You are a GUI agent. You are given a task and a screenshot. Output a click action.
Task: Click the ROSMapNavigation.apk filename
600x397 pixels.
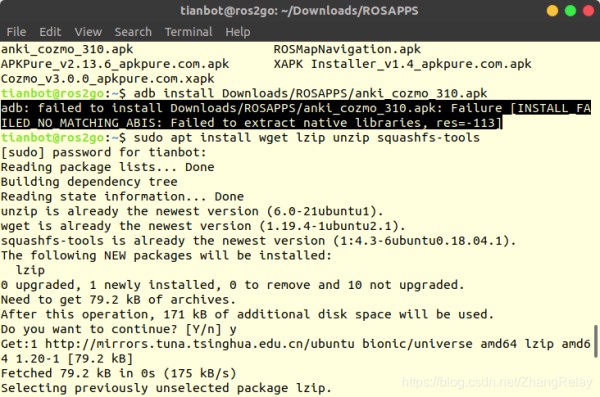tap(347, 49)
